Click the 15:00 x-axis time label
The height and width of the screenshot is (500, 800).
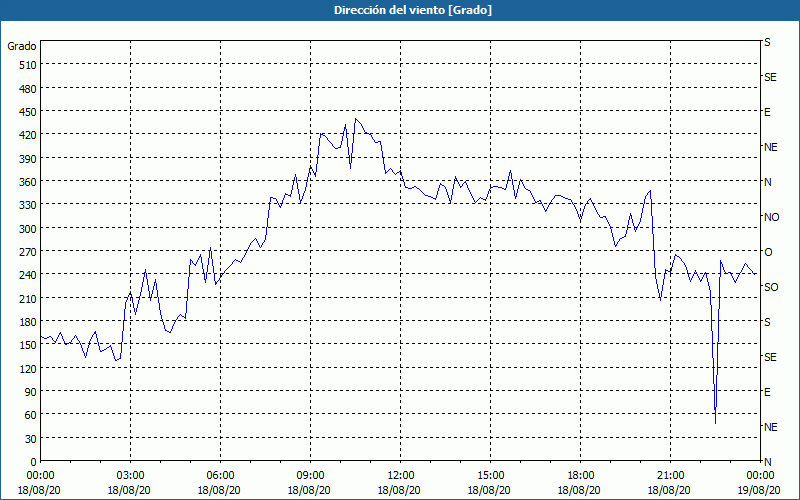coord(490,476)
